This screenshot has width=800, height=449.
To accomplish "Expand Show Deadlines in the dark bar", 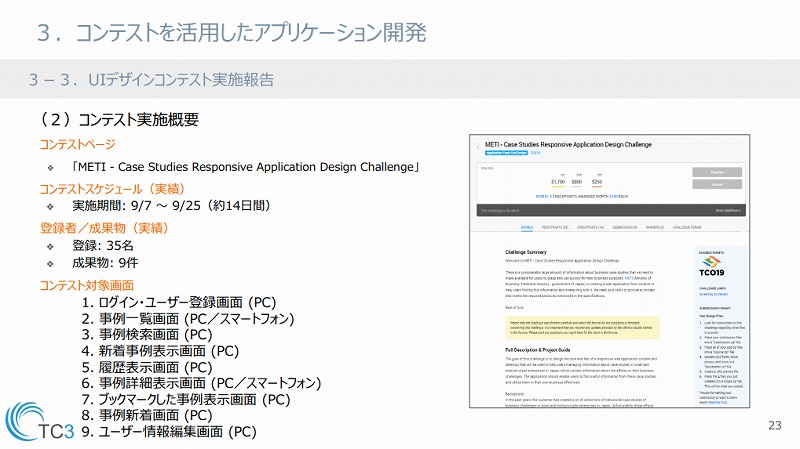I will [x=729, y=211].
